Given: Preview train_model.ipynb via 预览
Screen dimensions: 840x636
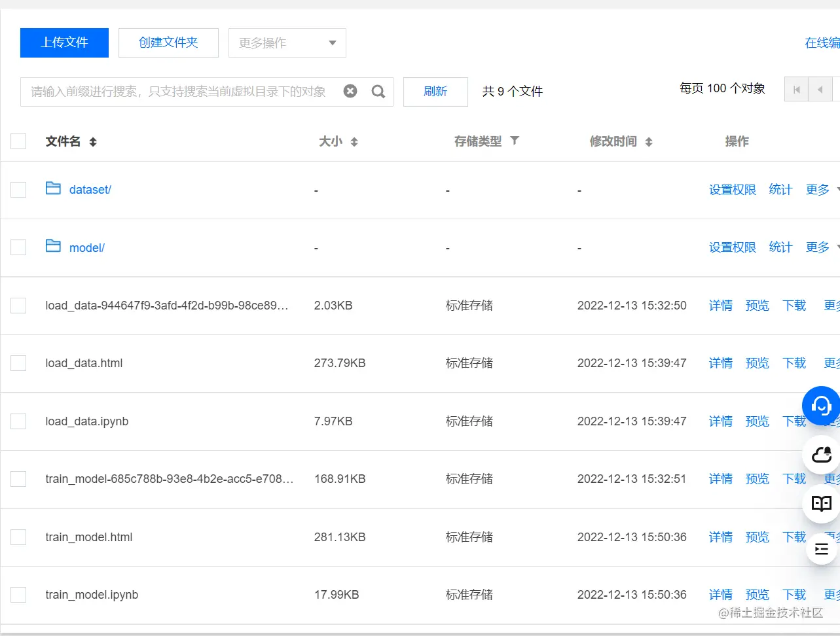Looking at the screenshot, I should [758, 595].
